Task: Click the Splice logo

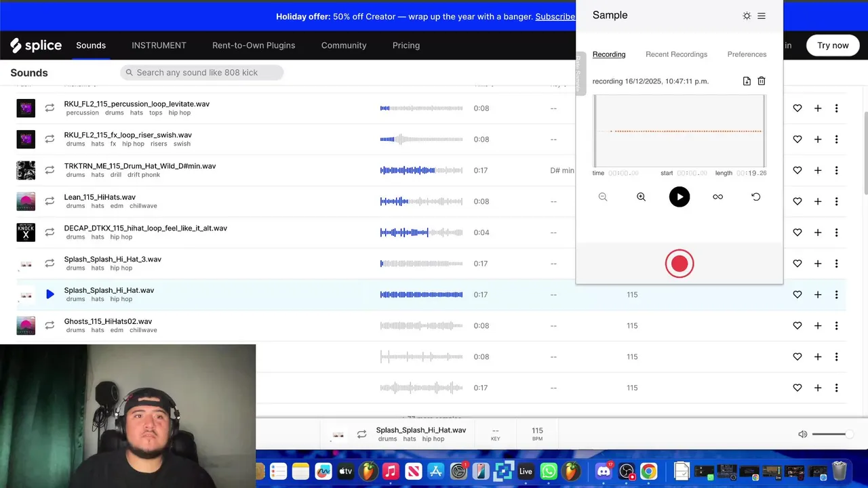Action: 36,45
